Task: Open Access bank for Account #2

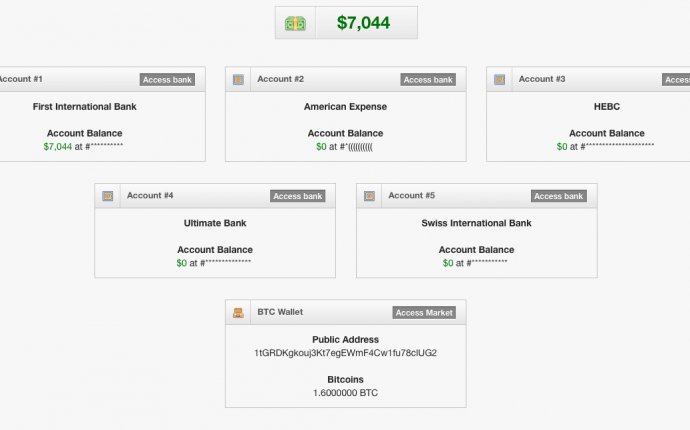Action: (x=428, y=80)
